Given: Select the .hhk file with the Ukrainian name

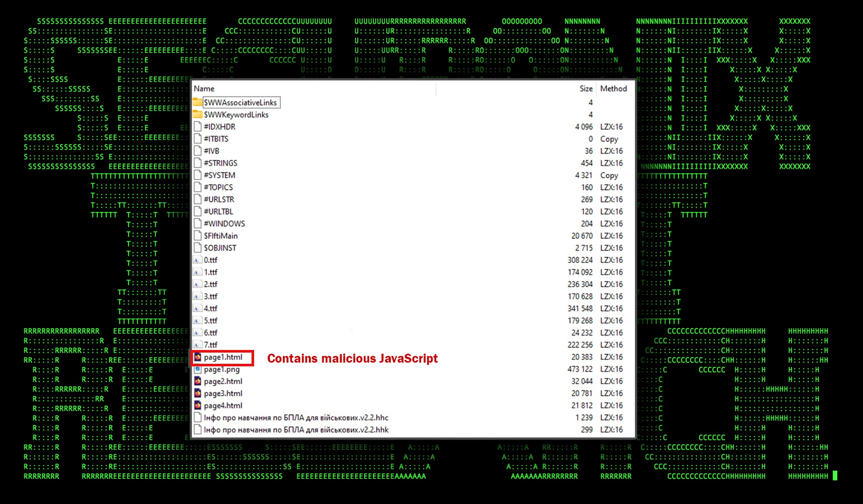Looking at the screenshot, I should tap(296, 430).
